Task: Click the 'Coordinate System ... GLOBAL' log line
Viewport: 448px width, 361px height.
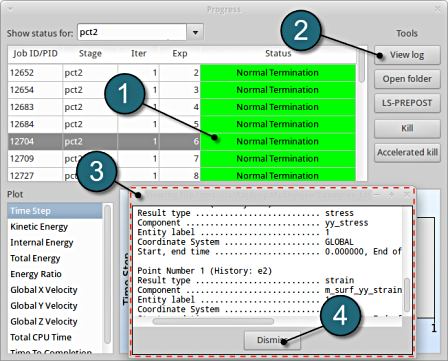Action: (245, 242)
